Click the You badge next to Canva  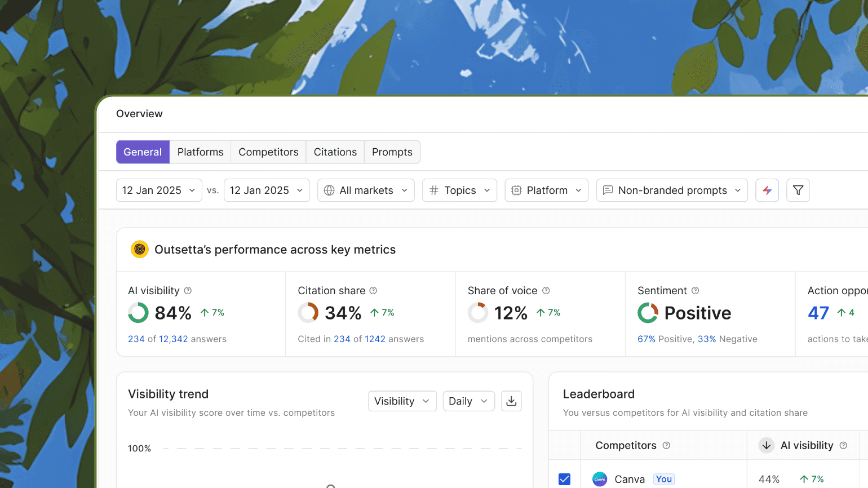[664, 479]
